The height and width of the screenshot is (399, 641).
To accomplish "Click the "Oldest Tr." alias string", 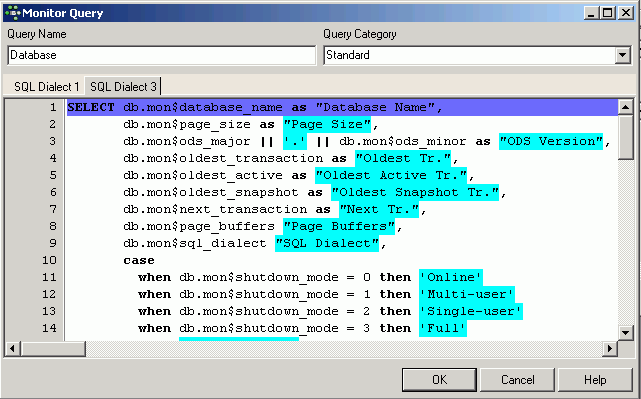I will [403, 158].
